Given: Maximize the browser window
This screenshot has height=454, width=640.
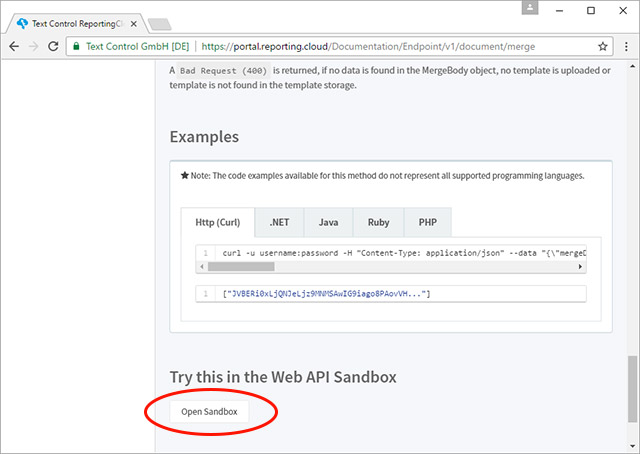Looking at the screenshot, I should (x=591, y=11).
